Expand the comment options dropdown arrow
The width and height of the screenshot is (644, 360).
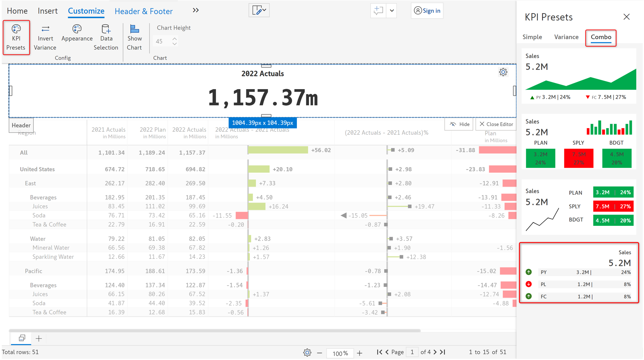(x=392, y=11)
